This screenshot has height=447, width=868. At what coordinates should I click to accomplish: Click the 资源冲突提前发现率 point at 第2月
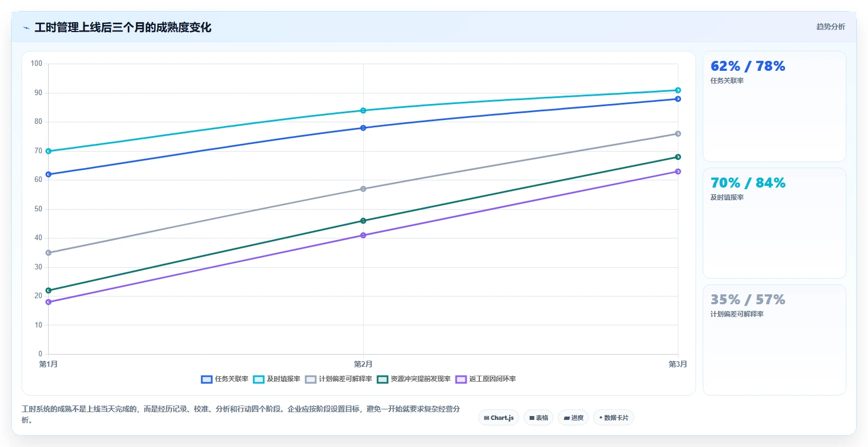(x=363, y=221)
